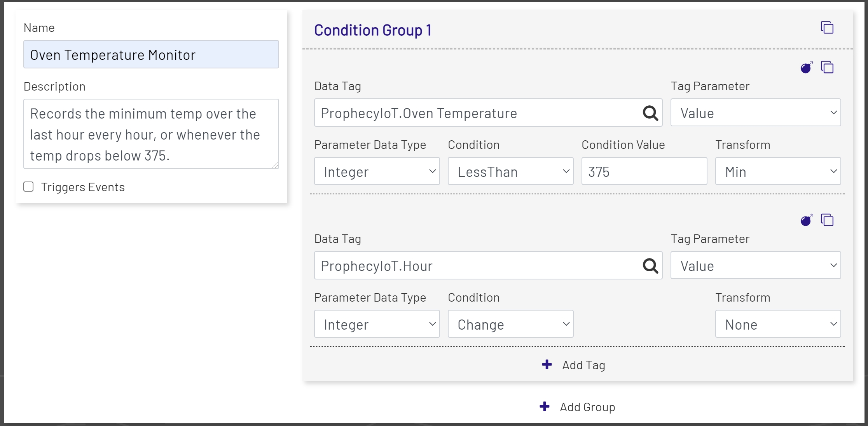Check the Triggers Events option in the left panel

click(x=28, y=187)
